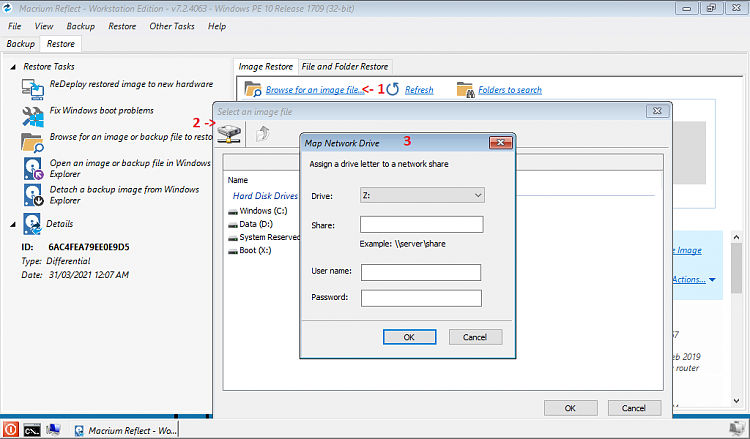Open the Help menu
Viewport: 750px width, 439px height.
(x=217, y=26)
